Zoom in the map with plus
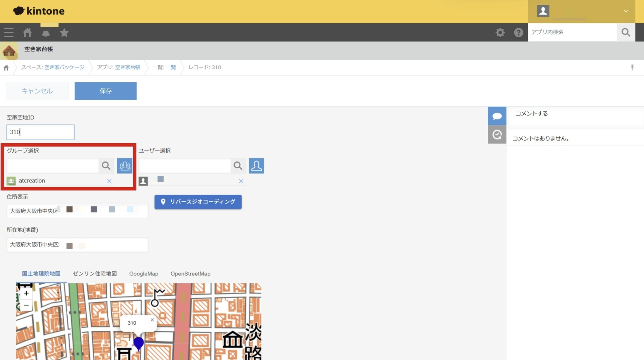The width and height of the screenshot is (644, 360). (x=26, y=293)
